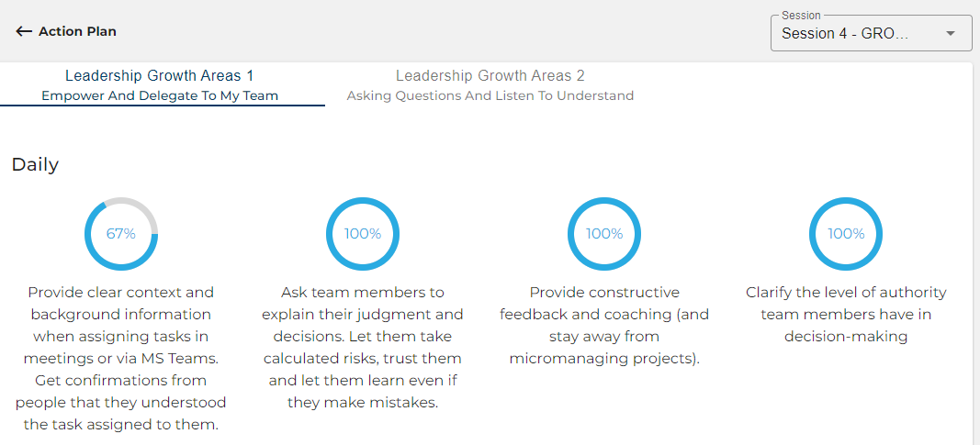Screen dimensions: 980x445
Task: Select the 'Clarify the level of authority' text
Action: pos(846,315)
